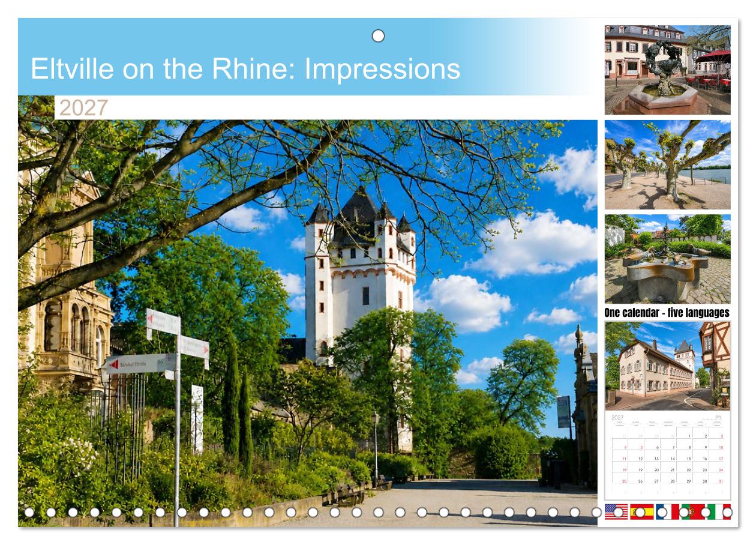Click the Portugal flag icon
The width and height of the screenshot is (756, 545).
tap(693, 511)
